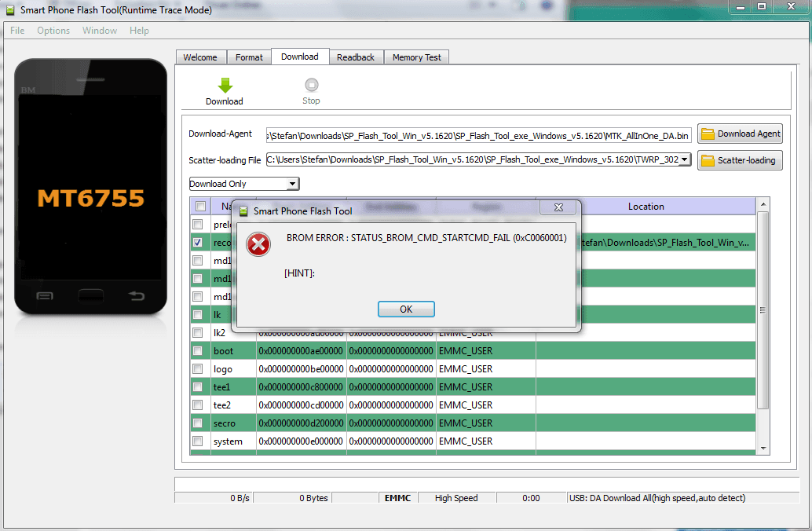
Task: Expand the Scatter-loading File path dropdown
Action: tap(685, 159)
